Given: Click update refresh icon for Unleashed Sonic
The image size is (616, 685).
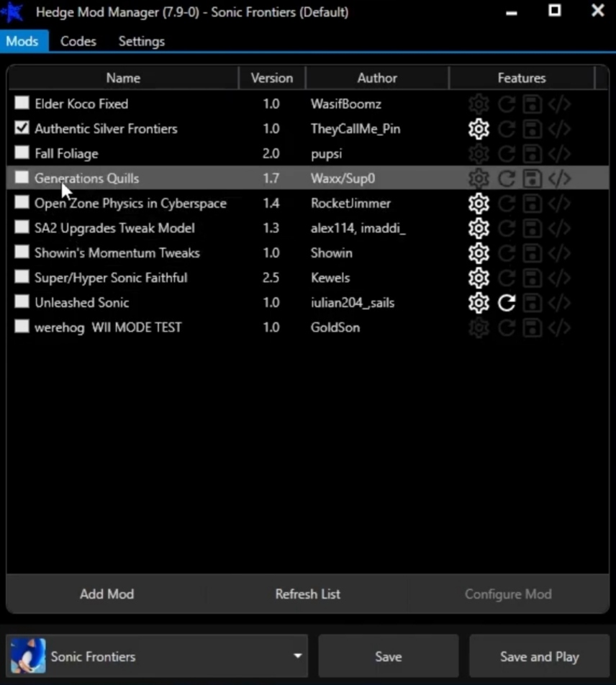Looking at the screenshot, I should (507, 303).
